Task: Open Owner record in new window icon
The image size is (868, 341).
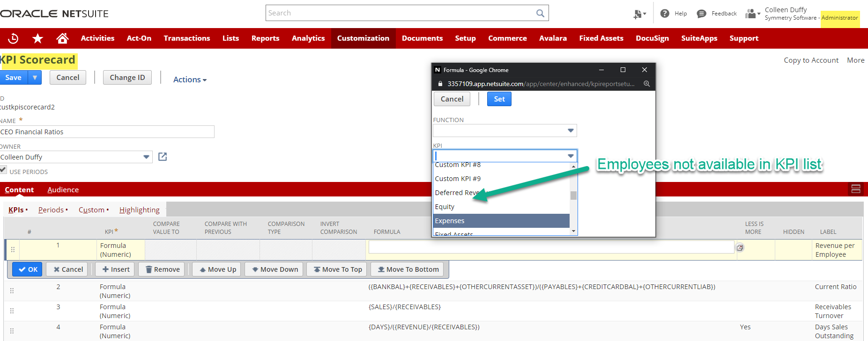Action: point(163,157)
